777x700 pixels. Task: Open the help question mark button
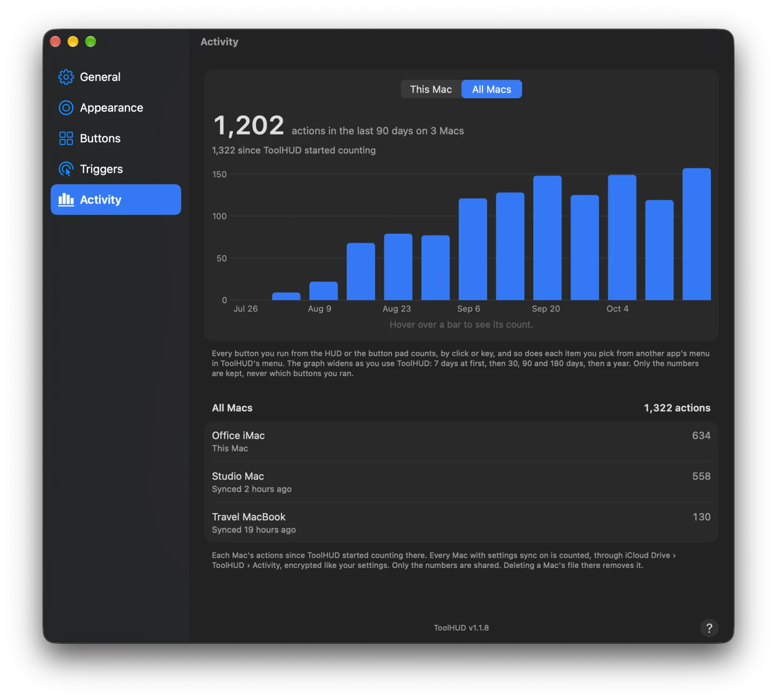pos(709,628)
